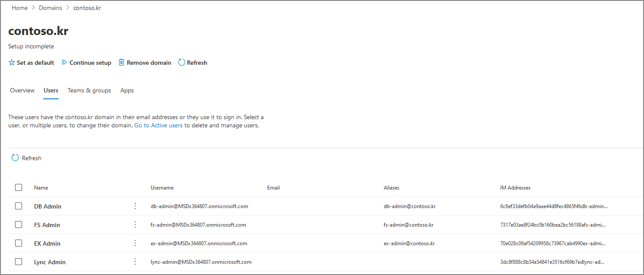
Task: Go to Domains in breadcrumb
Action: [51, 8]
